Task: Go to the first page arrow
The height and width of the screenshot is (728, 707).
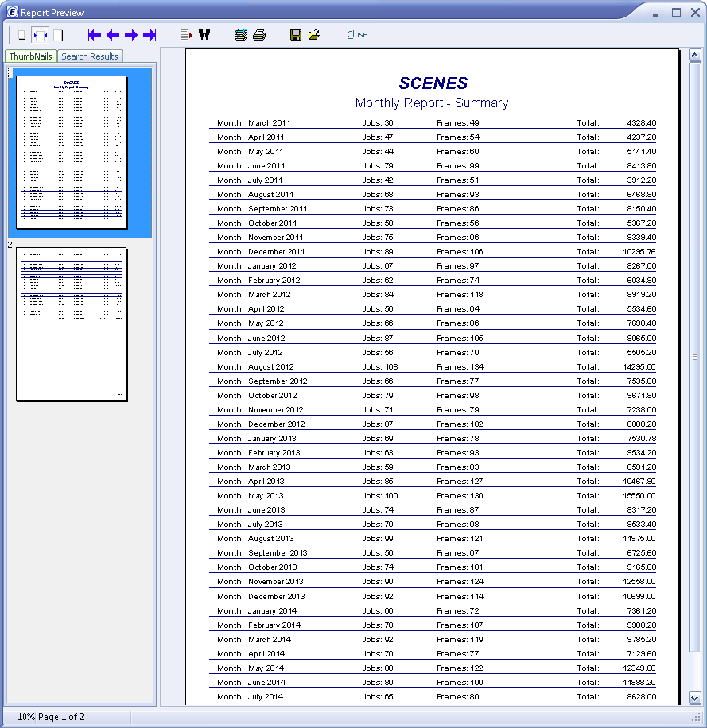Action: tap(95, 35)
